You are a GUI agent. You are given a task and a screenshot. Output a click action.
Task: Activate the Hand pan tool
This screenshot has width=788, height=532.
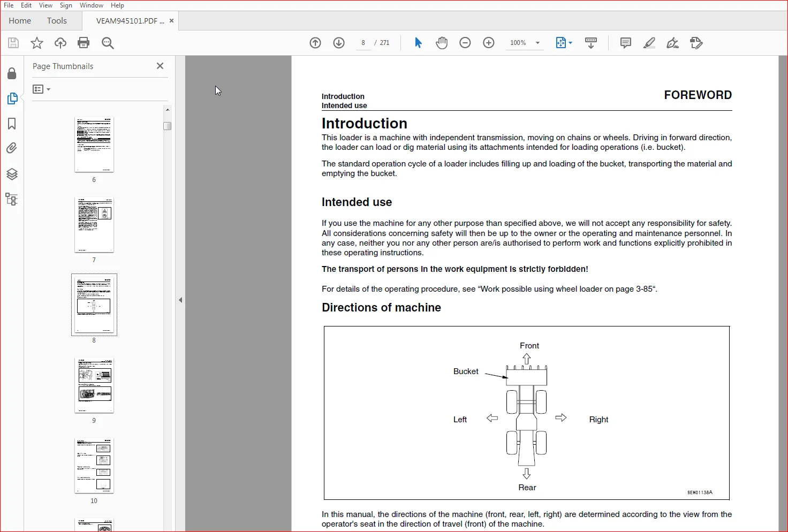click(x=442, y=43)
